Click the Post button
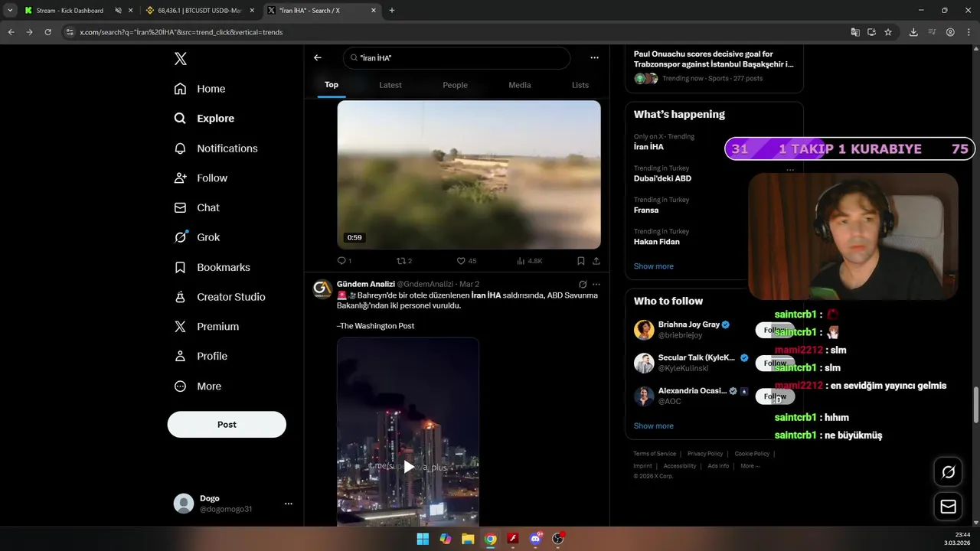Screen dimensions: 980x551 click(x=227, y=425)
